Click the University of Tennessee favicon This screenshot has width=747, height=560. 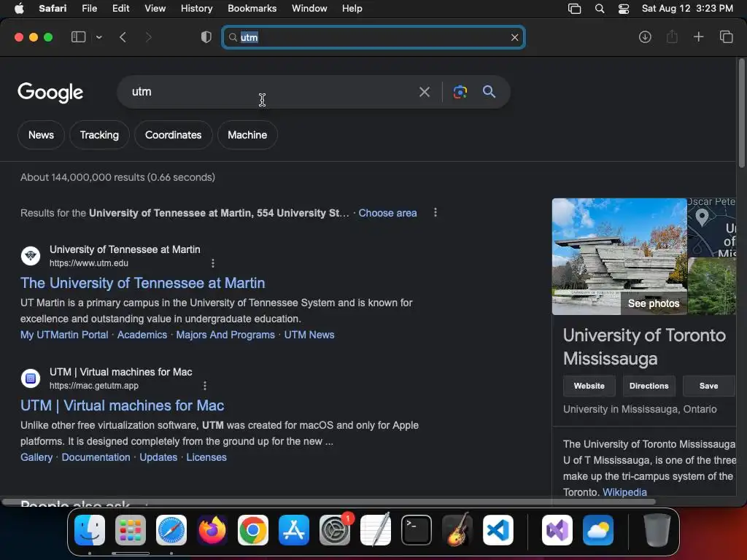pos(31,256)
